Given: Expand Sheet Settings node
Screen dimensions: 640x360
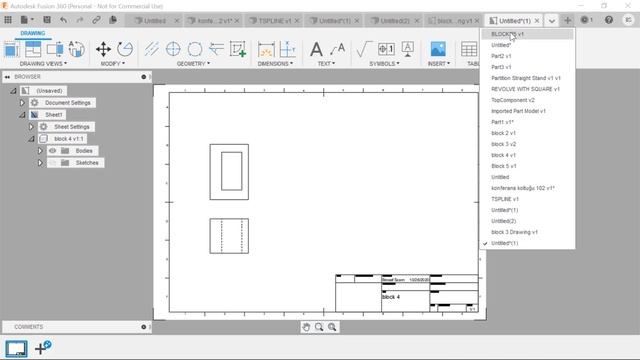Looking at the screenshot, I should [31, 127].
